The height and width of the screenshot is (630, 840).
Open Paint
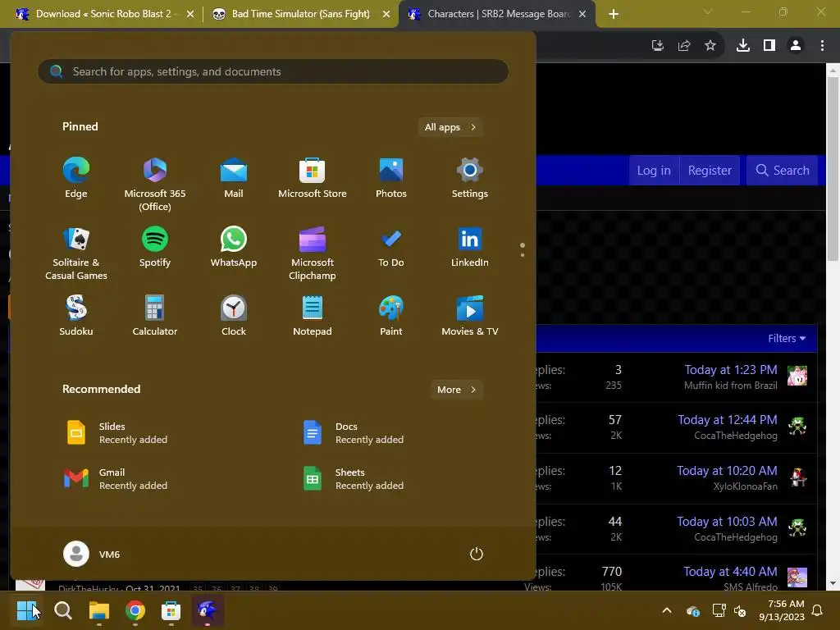point(391,317)
